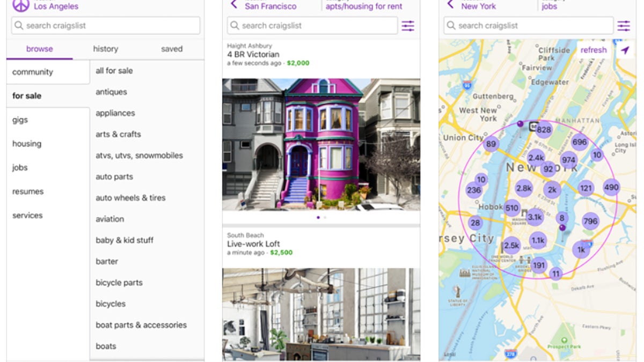Select the 121 cluster marker on map
The image size is (644, 362).
point(586,188)
